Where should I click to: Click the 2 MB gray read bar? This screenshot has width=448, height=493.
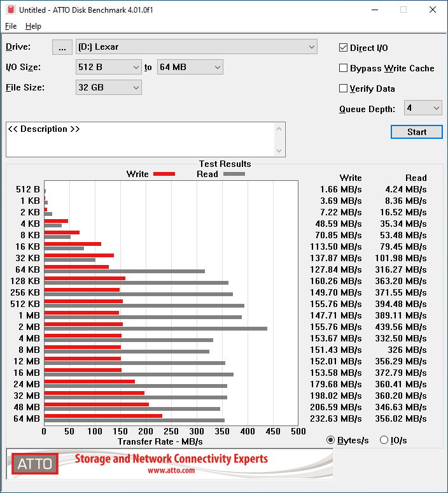click(156, 329)
